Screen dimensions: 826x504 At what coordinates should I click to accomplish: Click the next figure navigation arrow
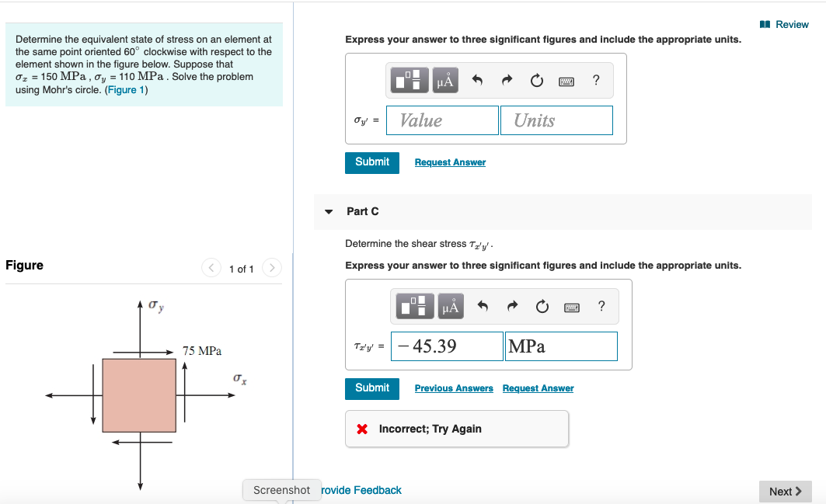pyautogui.click(x=271, y=268)
